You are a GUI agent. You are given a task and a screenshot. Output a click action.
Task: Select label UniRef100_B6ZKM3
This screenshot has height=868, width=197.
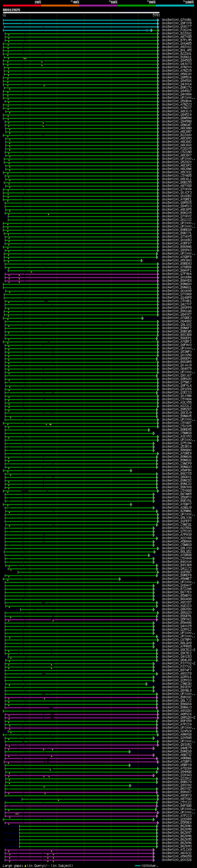coord(176,847)
